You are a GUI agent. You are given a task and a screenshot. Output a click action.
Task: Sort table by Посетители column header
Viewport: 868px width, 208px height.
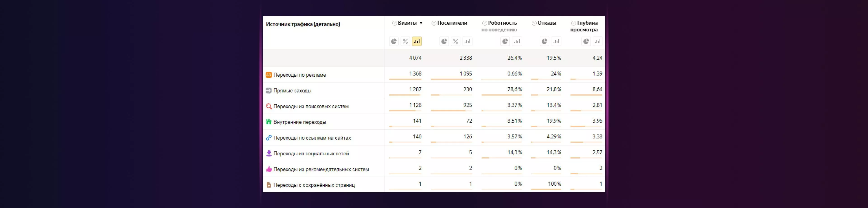[x=452, y=23]
